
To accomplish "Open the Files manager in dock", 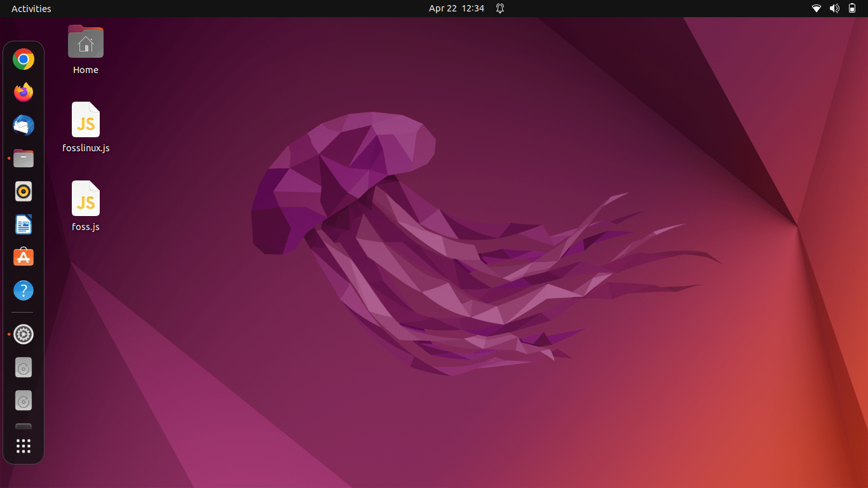I will [x=24, y=158].
